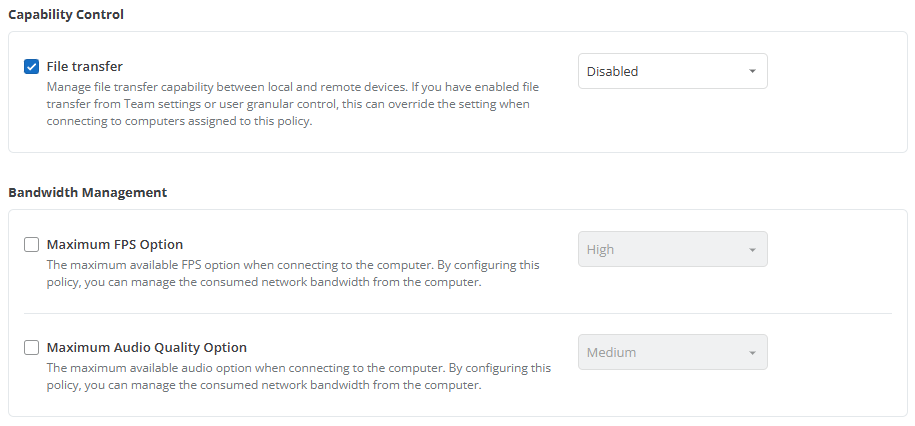Click the File transfer description paragraph

click(x=293, y=105)
